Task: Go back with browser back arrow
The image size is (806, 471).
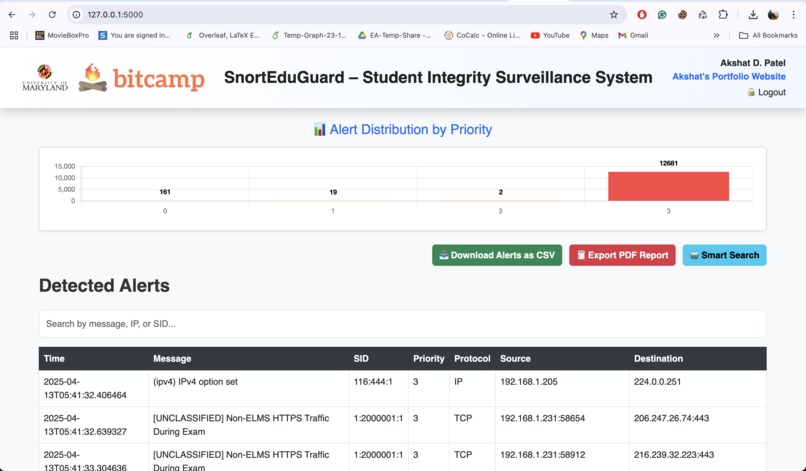Action: coord(12,14)
